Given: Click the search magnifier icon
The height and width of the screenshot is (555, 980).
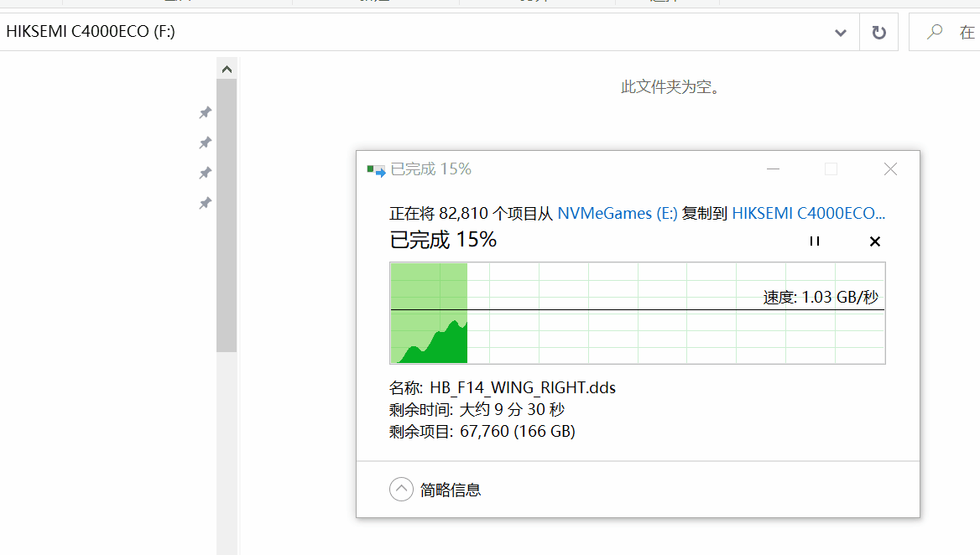Looking at the screenshot, I should [935, 32].
